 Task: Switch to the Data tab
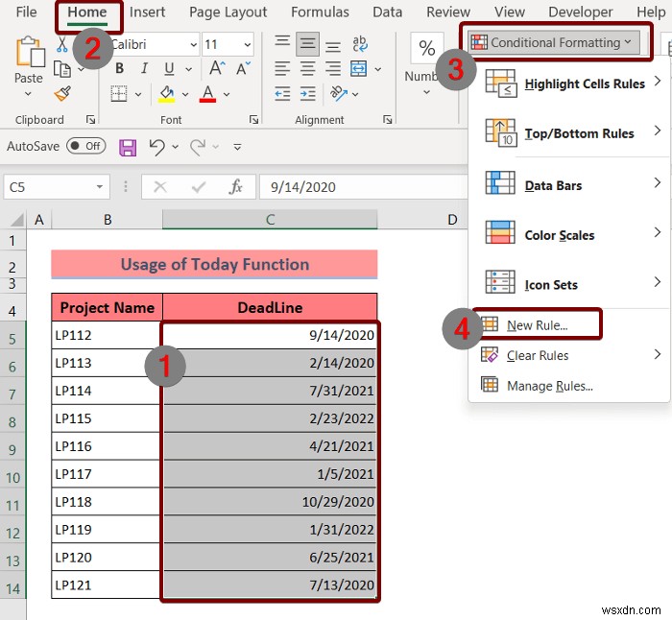(388, 12)
